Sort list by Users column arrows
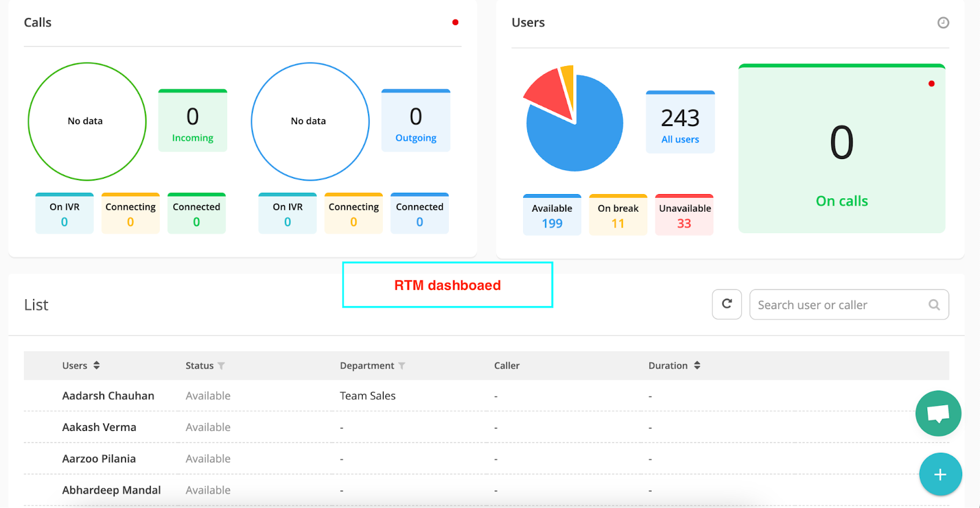Viewport: 980px width, 508px height. (97, 365)
